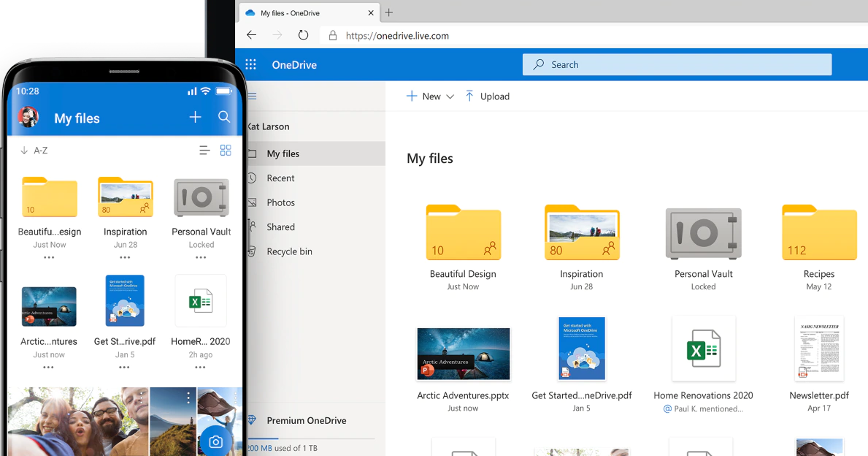The width and height of the screenshot is (868, 456).
Task: Click the Upload button
Action: pyautogui.click(x=487, y=96)
